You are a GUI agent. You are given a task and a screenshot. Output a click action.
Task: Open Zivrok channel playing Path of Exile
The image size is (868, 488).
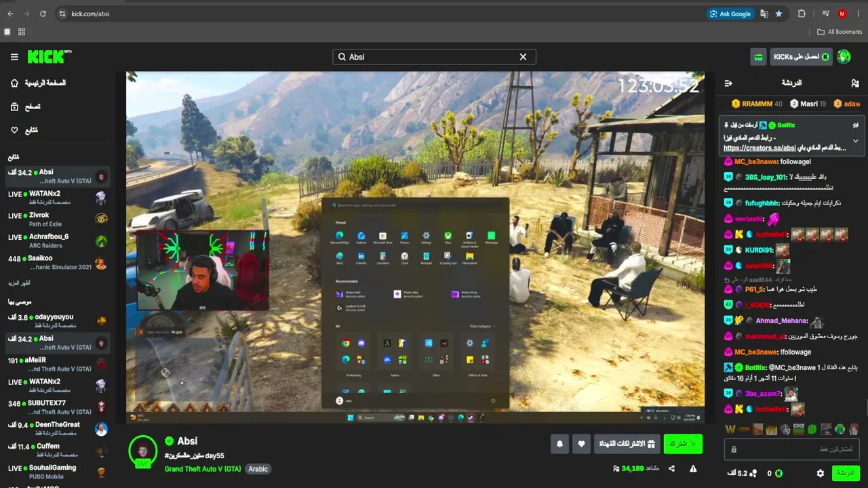[57, 219]
